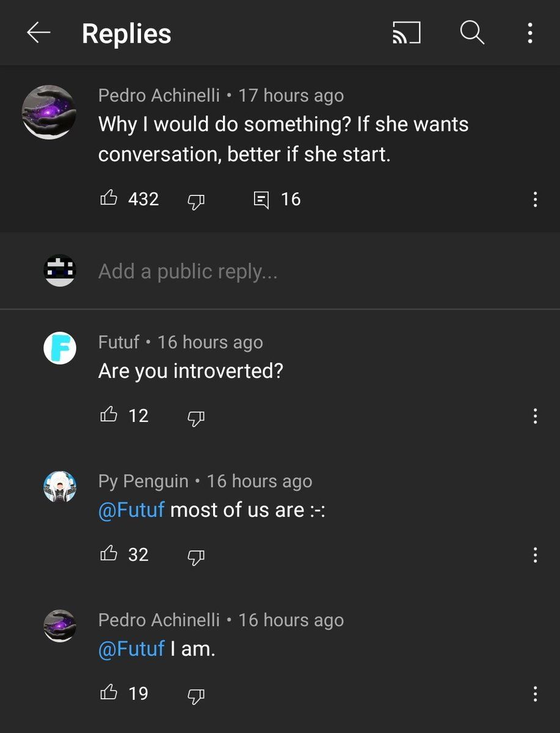
Task: Tap the cast to device icon
Action: [x=406, y=34]
